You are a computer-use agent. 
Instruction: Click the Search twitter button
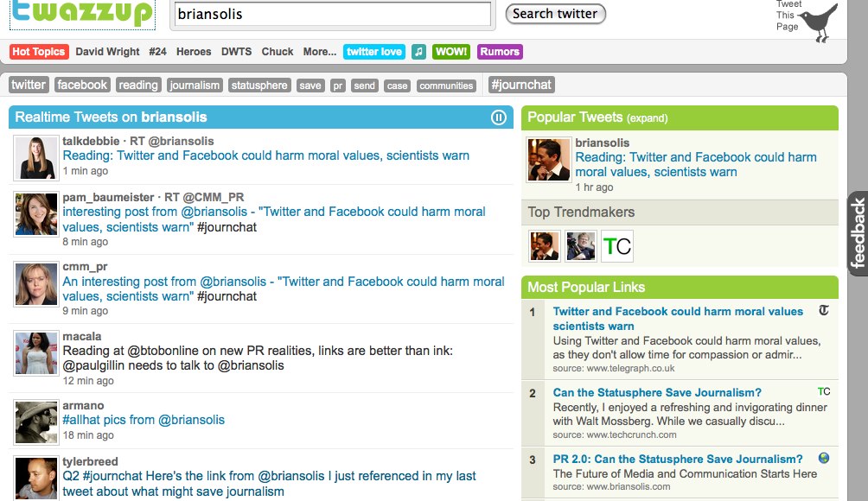click(x=555, y=14)
